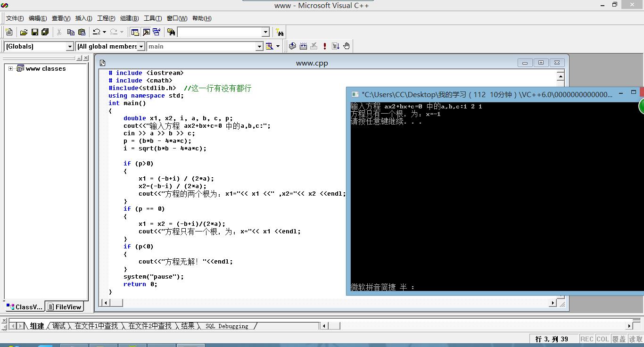Click output pane horizontal scrollbar right arrow
Image resolution: width=644 pixels, height=347 pixels.
coord(629,326)
